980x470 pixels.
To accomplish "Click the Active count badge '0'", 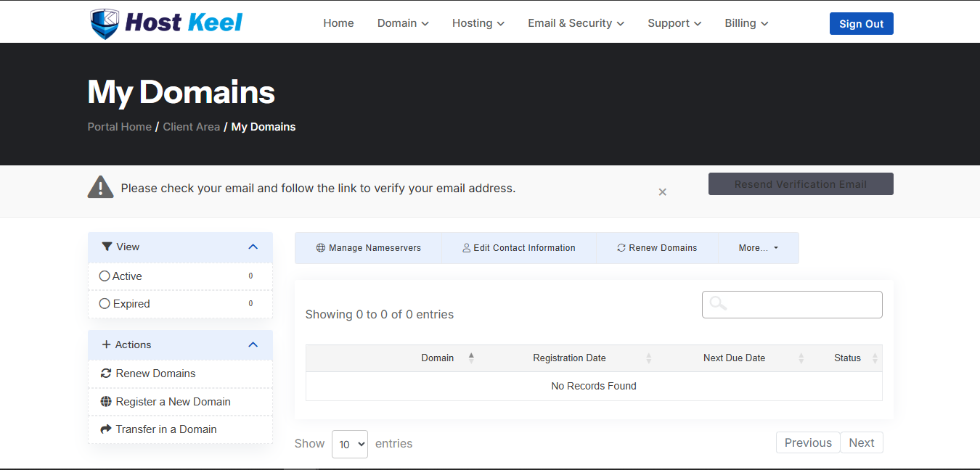I will point(251,276).
